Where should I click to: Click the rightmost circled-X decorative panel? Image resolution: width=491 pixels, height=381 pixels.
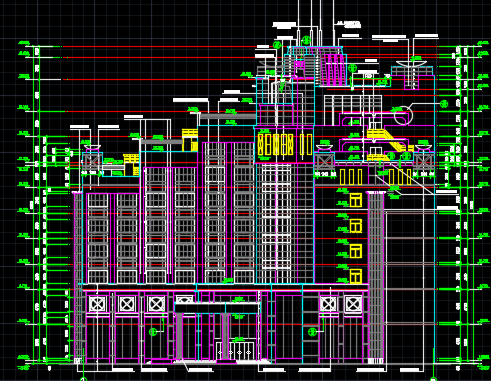353,304
